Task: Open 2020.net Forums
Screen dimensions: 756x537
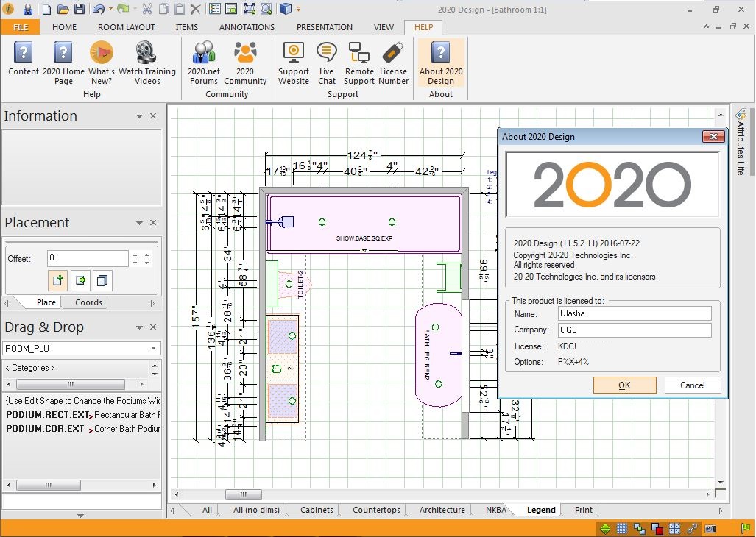Action: 203,63
